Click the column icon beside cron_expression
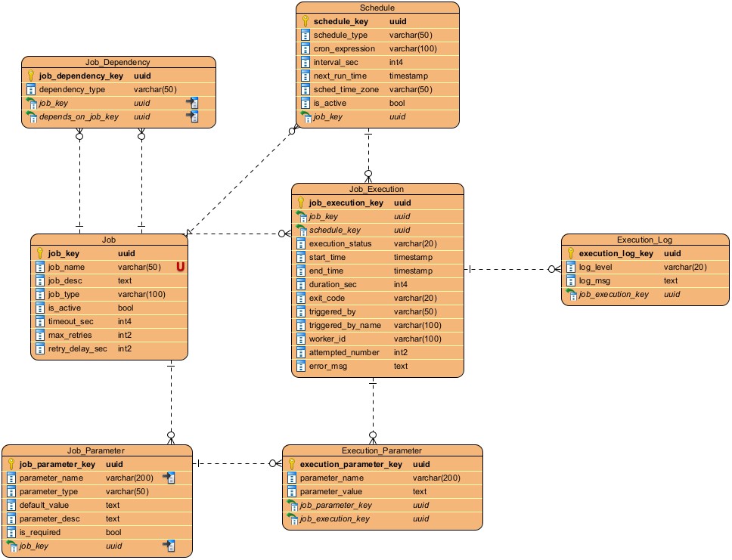Image resolution: width=732 pixels, height=560 pixels. coord(306,49)
